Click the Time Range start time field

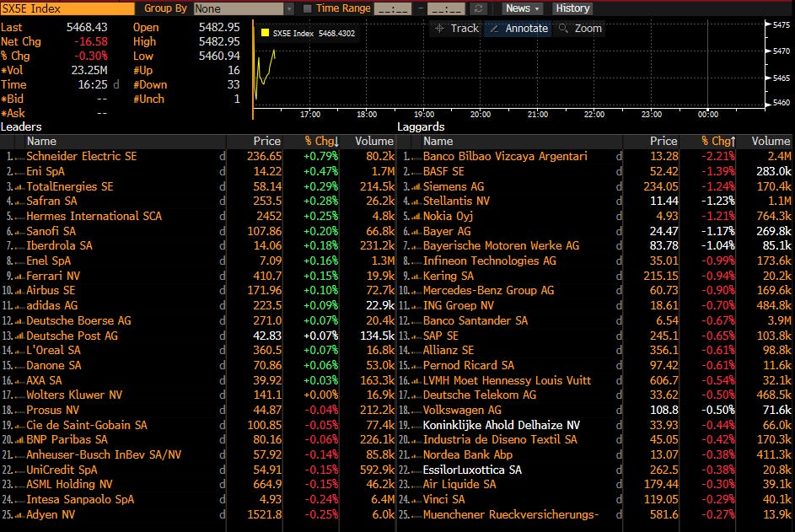click(x=392, y=8)
